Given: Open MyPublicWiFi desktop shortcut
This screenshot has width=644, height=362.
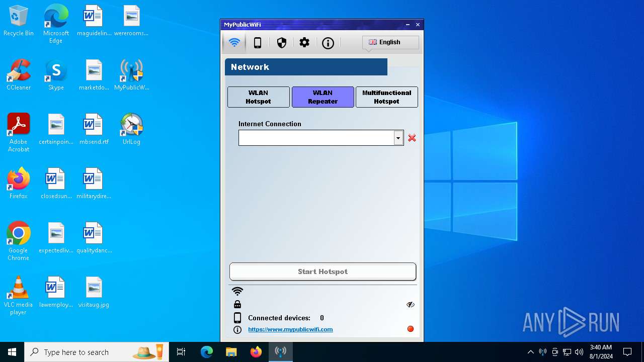Looking at the screenshot, I should click(131, 74).
